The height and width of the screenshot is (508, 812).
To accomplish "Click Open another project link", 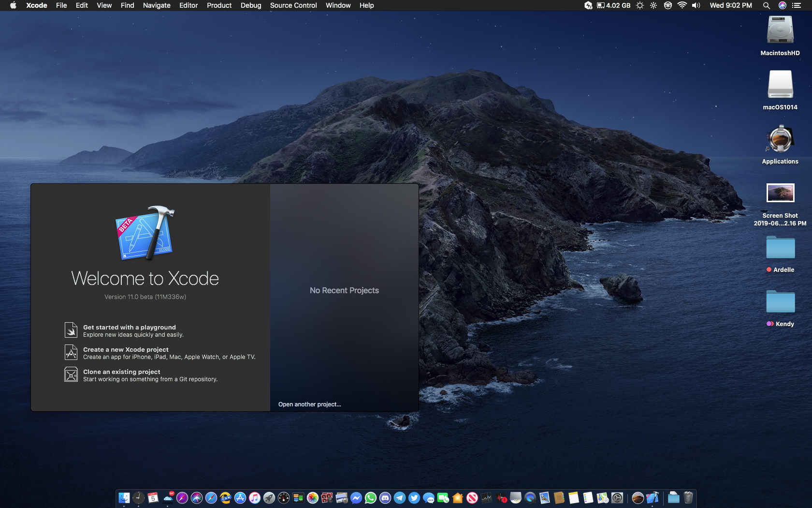I will tap(309, 404).
